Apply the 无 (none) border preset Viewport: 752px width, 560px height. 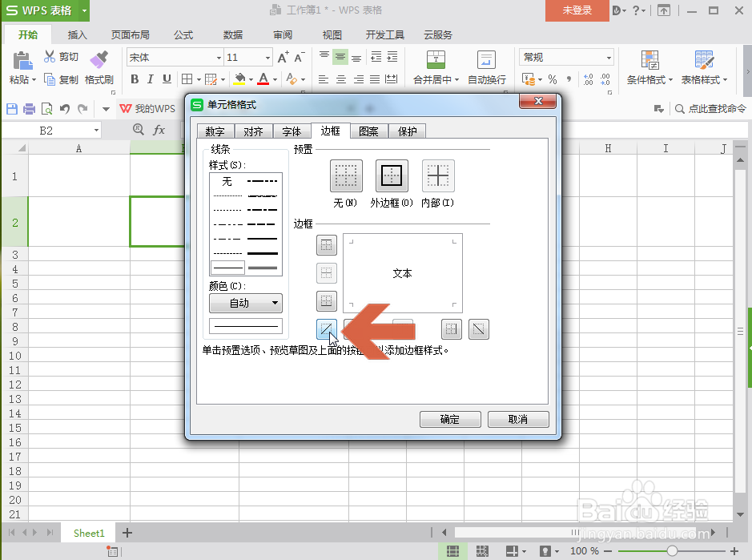[346, 175]
